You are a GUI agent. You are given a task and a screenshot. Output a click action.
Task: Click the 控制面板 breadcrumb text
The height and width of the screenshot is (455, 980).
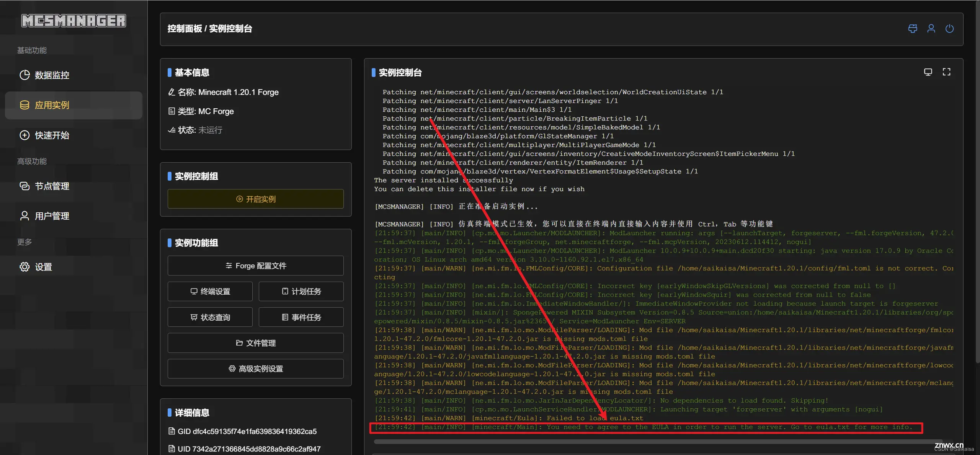[185, 29]
